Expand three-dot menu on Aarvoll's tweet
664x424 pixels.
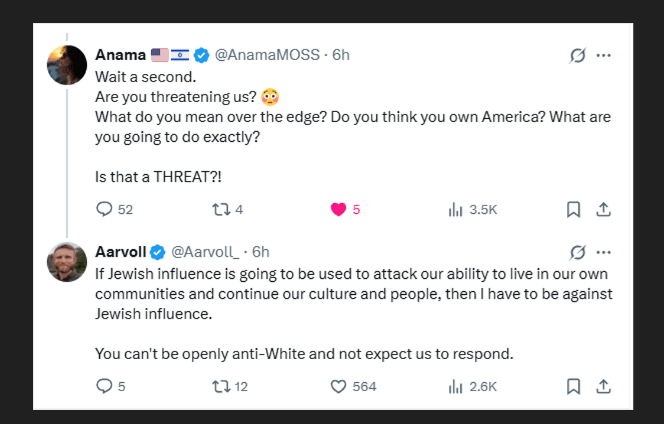[x=603, y=252]
